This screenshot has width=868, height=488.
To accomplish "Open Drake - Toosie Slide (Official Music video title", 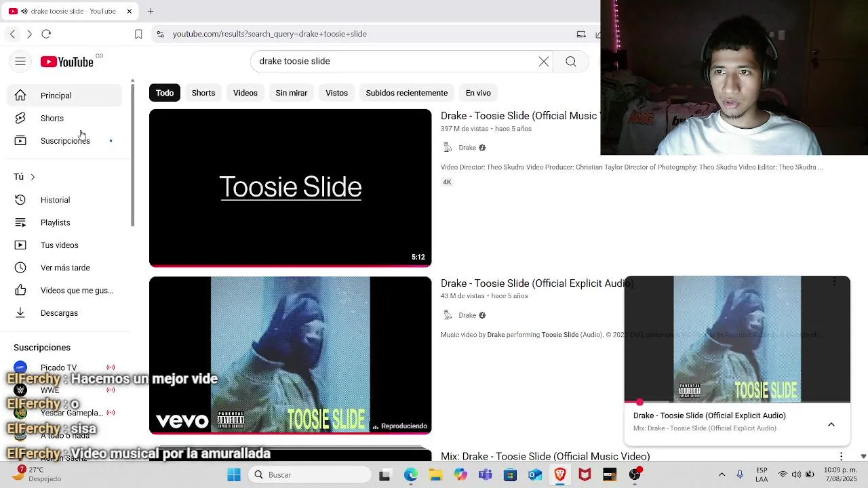I will coord(519,116).
